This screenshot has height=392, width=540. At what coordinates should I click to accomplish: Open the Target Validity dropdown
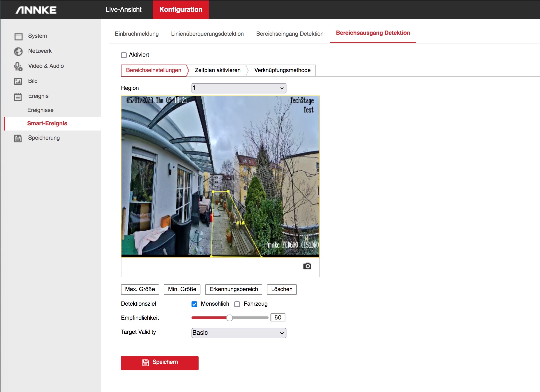click(x=239, y=333)
